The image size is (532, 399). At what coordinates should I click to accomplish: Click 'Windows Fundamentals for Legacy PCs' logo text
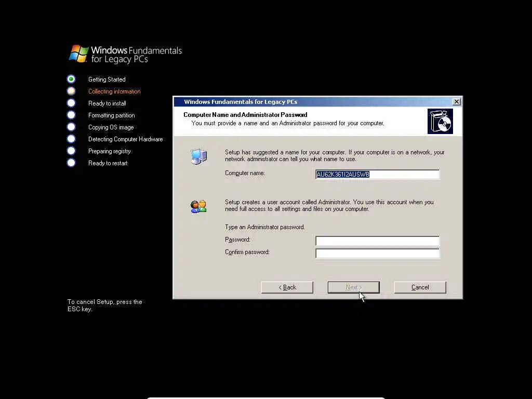(137, 55)
